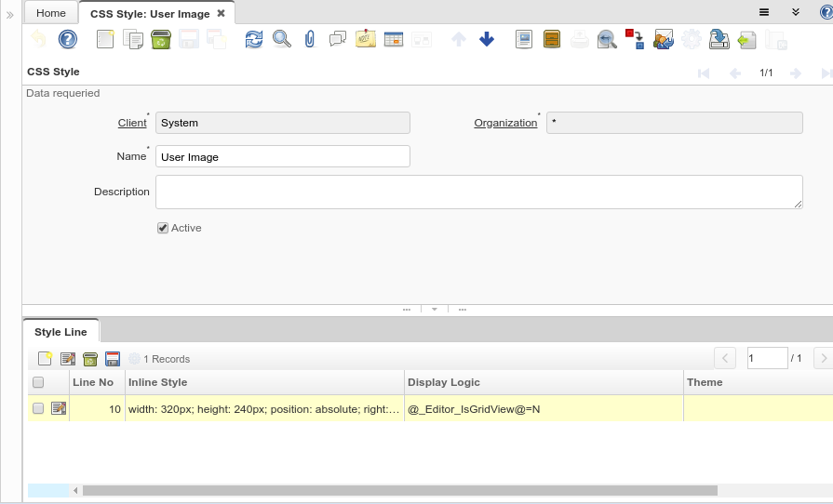
Task: Toggle grid view in the toolbar
Action: click(x=393, y=39)
